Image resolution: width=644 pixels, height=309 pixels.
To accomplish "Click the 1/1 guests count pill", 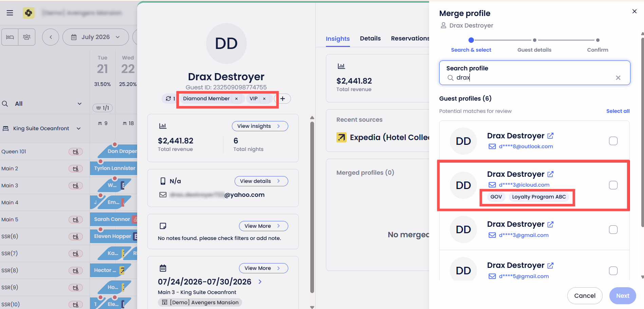I will point(103,108).
